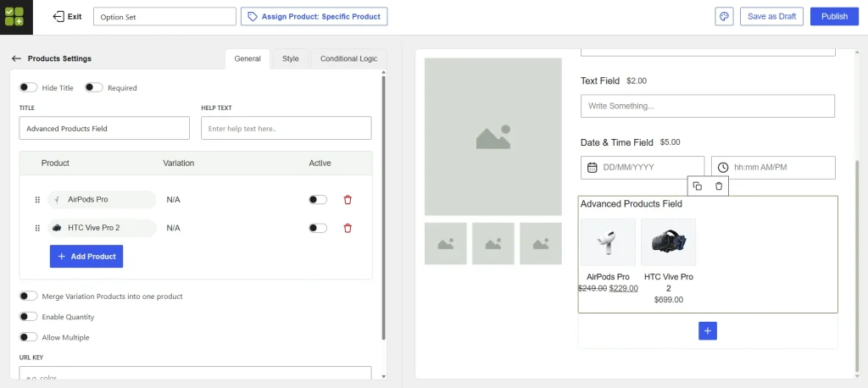Click the settings panel scrollbar
868x388 pixels.
[x=384, y=208]
